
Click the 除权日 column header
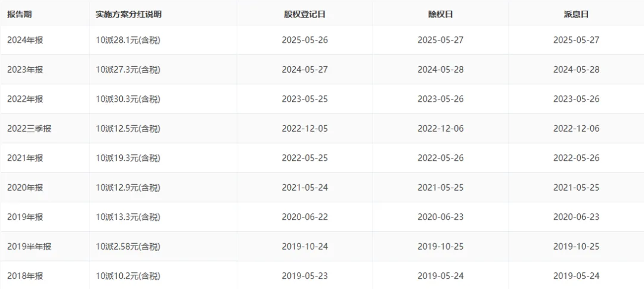(440, 14)
